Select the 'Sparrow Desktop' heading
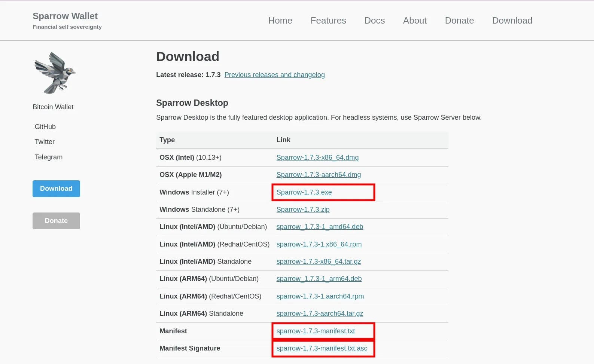The image size is (594, 364). tap(192, 103)
